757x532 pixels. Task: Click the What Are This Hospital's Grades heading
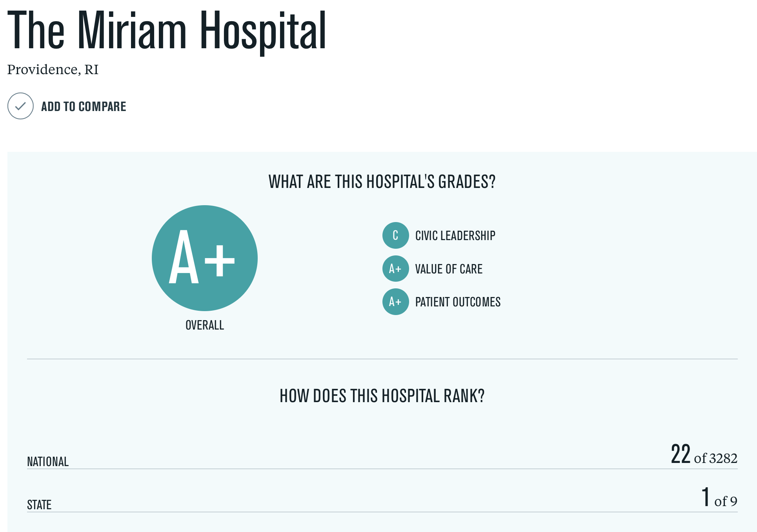pos(382,182)
